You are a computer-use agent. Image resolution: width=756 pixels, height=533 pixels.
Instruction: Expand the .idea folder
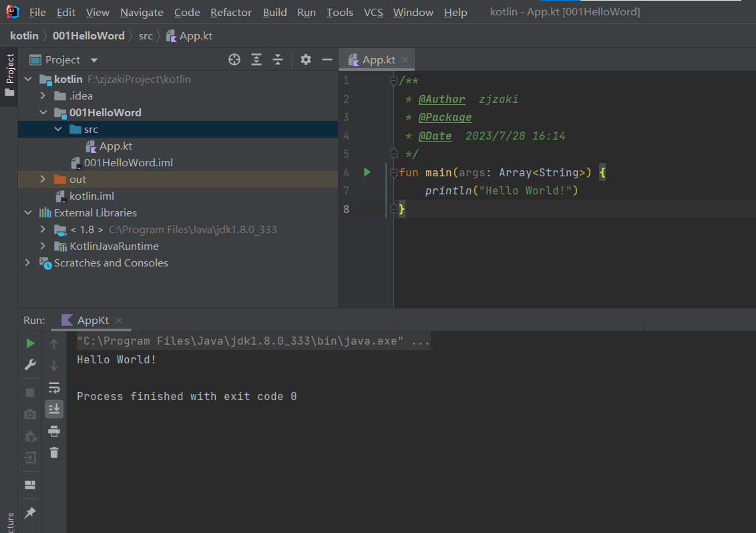[x=43, y=96]
